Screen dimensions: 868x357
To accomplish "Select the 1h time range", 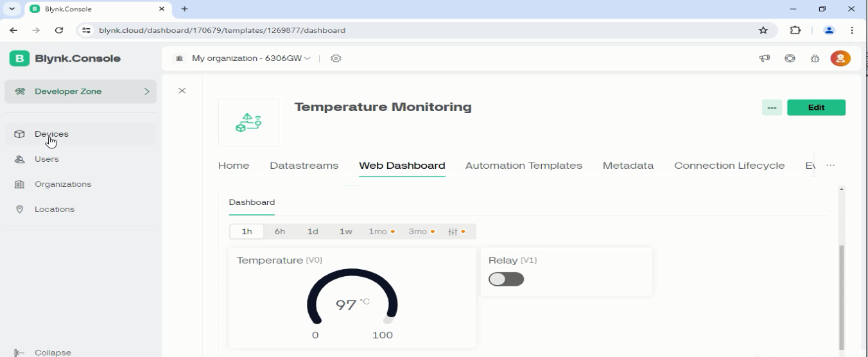I will tap(247, 231).
